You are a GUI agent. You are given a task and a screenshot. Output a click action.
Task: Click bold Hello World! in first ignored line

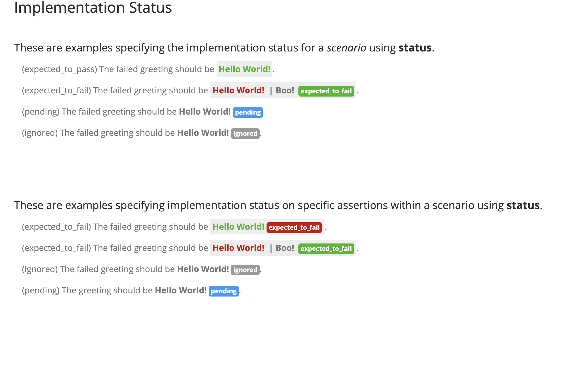click(x=203, y=133)
